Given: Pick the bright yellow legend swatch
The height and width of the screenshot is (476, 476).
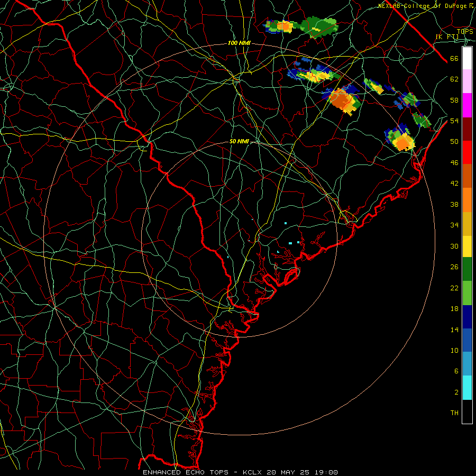Looking at the screenshot, I should coord(467,246).
